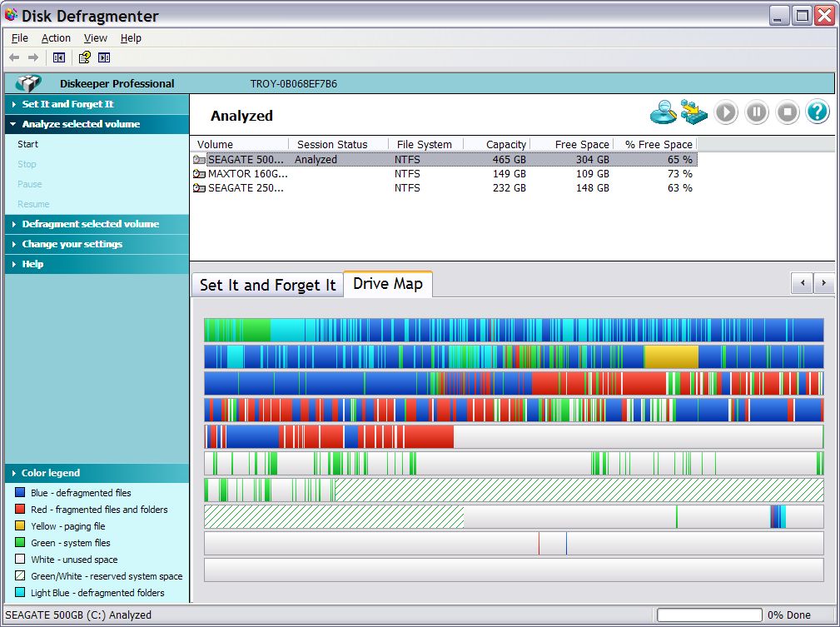Open the Action menu
The image size is (840, 627).
[x=56, y=37]
